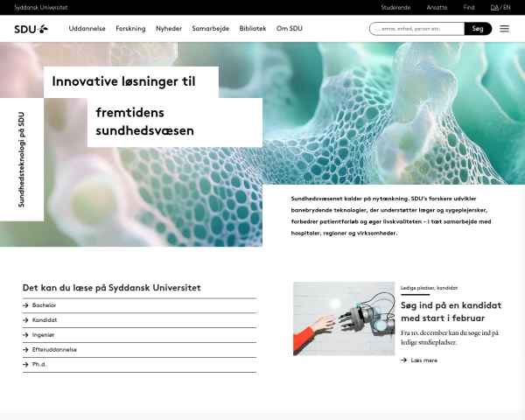Click the arrow icon beside Ph.d.
This screenshot has width=525, height=420.
[26, 363]
